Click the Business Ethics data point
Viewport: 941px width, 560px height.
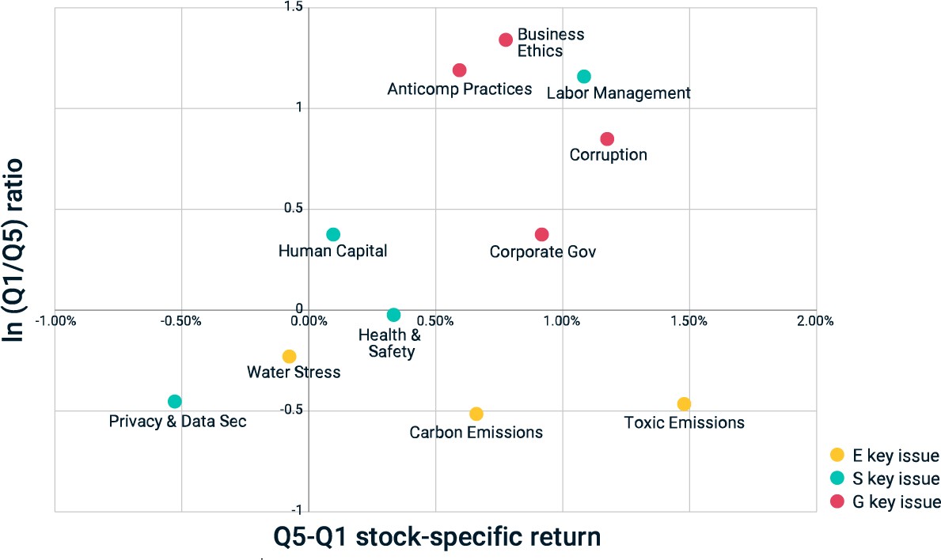click(x=506, y=40)
